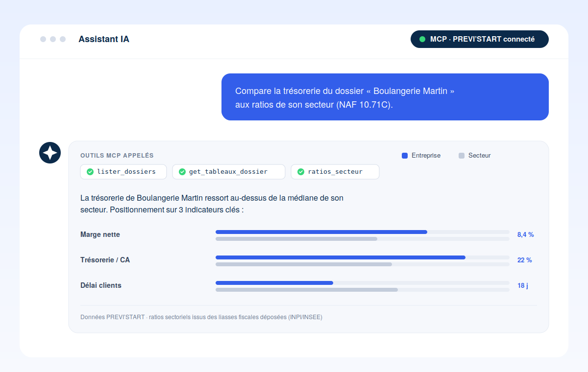Viewport: 588px width, 372px height.
Task: Click the response summary paragraph about médiane
Action: (212, 204)
